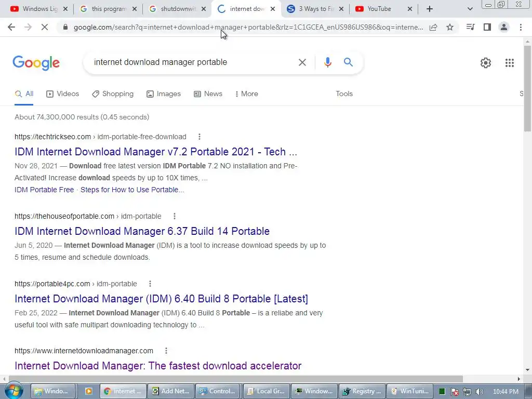Screen dimensions: 532x399
Task: Click the 10:44 PM taskbar clock
Action: pyautogui.click(x=506, y=392)
